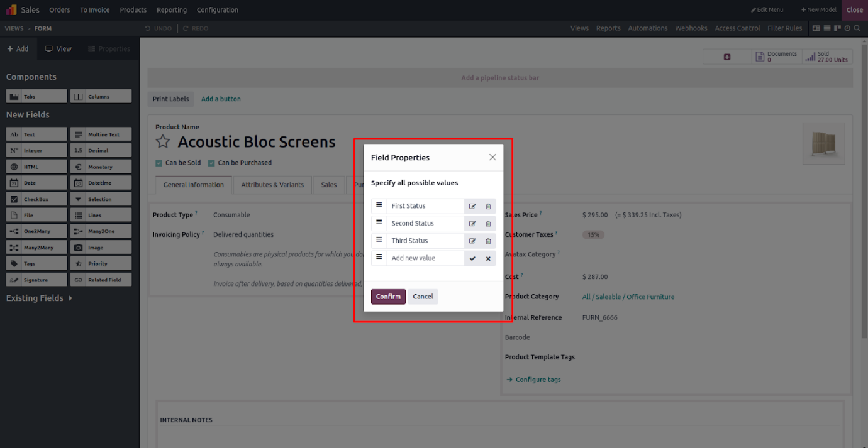868x448 pixels.
Task: Expand the Existing Fields section
Action: [x=40, y=298]
